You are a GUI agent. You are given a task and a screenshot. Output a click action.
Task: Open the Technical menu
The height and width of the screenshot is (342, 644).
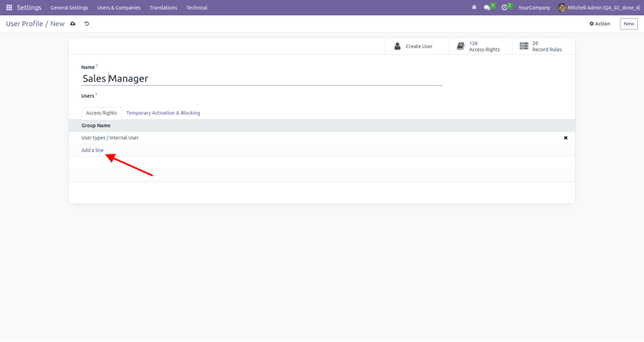pyautogui.click(x=196, y=7)
